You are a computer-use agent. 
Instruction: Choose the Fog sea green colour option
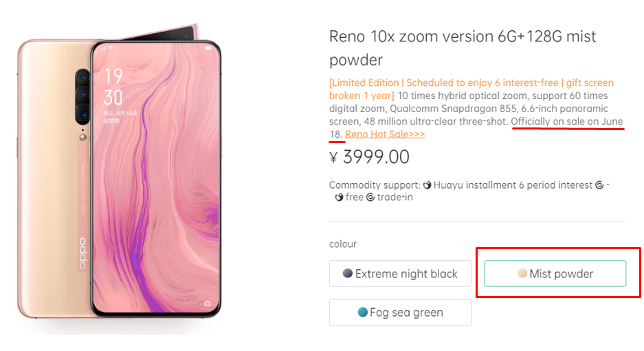pyautogui.click(x=400, y=312)
